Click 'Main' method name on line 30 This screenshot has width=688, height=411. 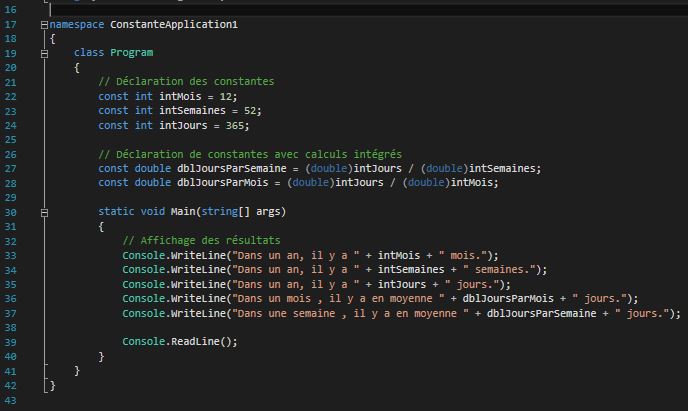point(183,211)
